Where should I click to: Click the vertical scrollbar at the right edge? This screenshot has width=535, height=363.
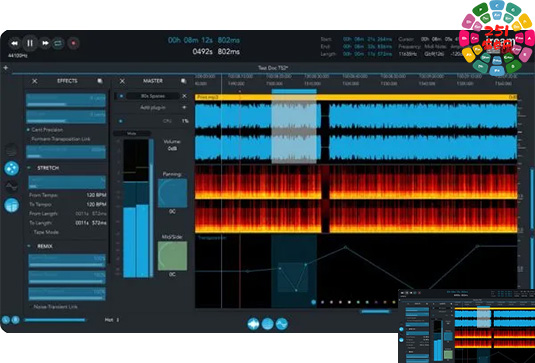(x=531, y=198)
